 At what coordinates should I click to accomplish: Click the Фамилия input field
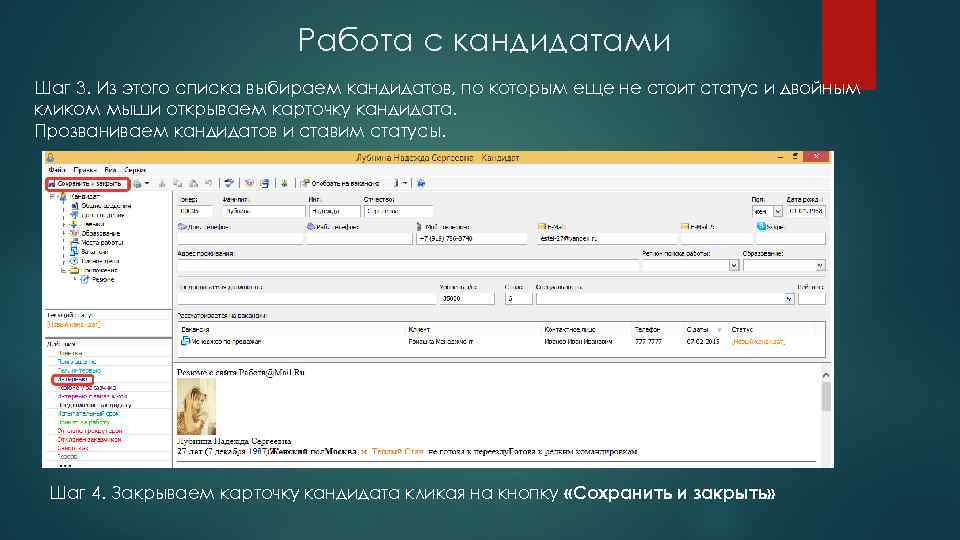coord(263,211)
